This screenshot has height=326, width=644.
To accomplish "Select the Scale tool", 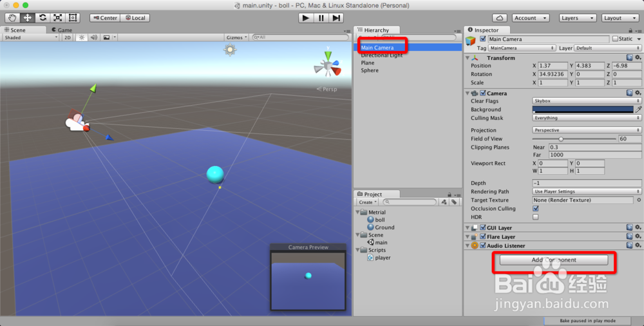I will point(58,17).
